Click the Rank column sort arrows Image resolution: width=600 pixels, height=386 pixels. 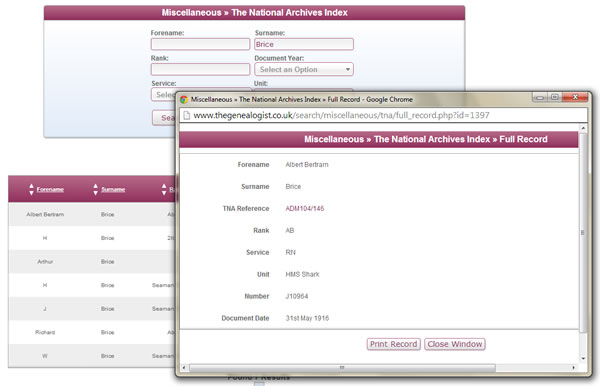[x=164, y=189]
